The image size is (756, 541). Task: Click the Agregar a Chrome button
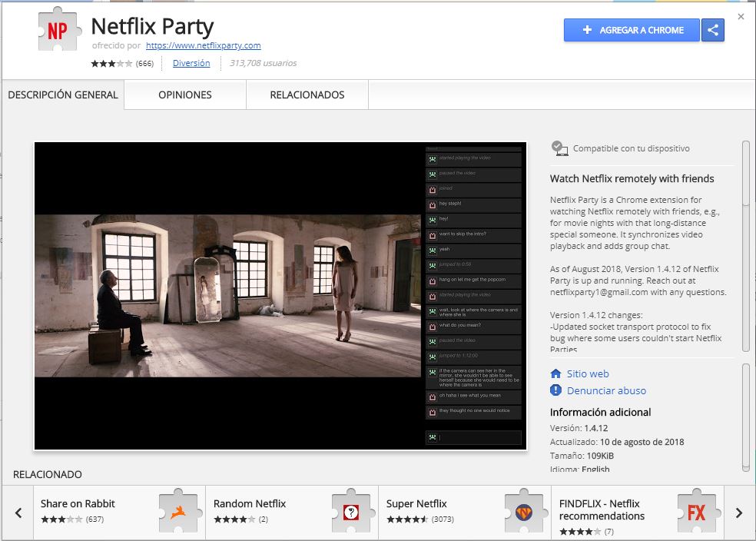tap(632, 30)
